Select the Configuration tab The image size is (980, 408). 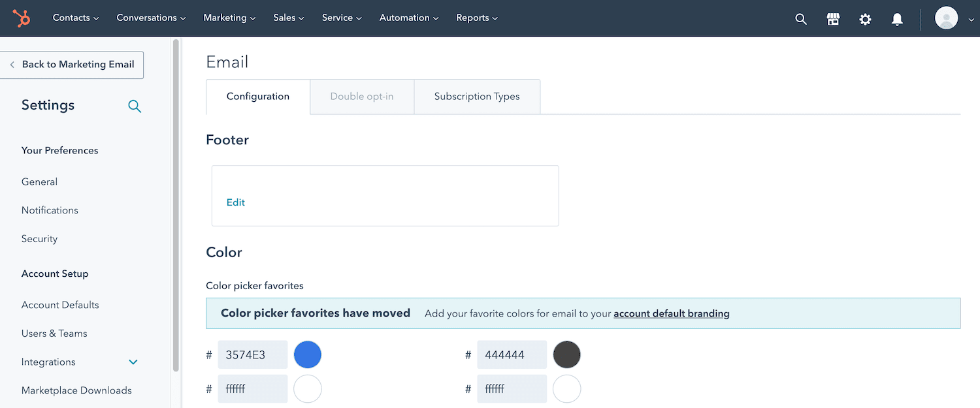coord(257,96)
